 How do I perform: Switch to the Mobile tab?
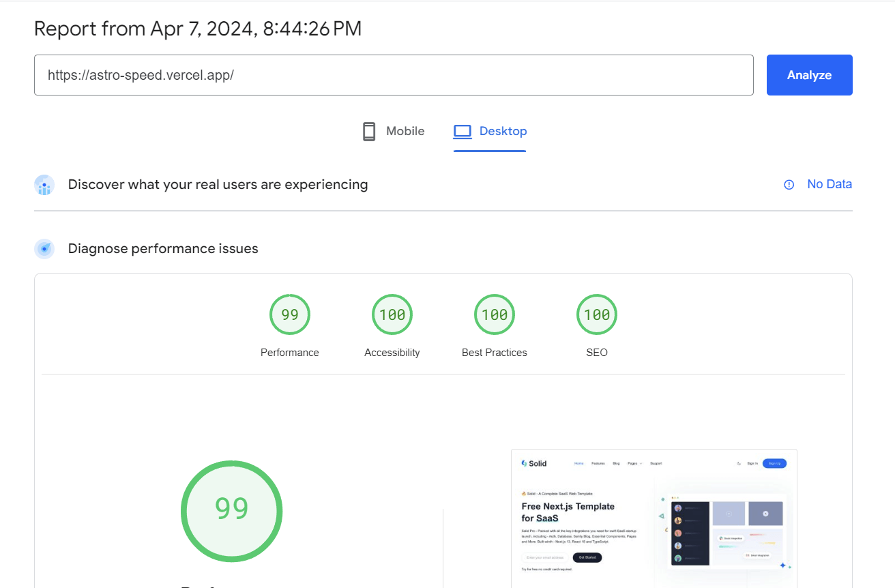393,131
